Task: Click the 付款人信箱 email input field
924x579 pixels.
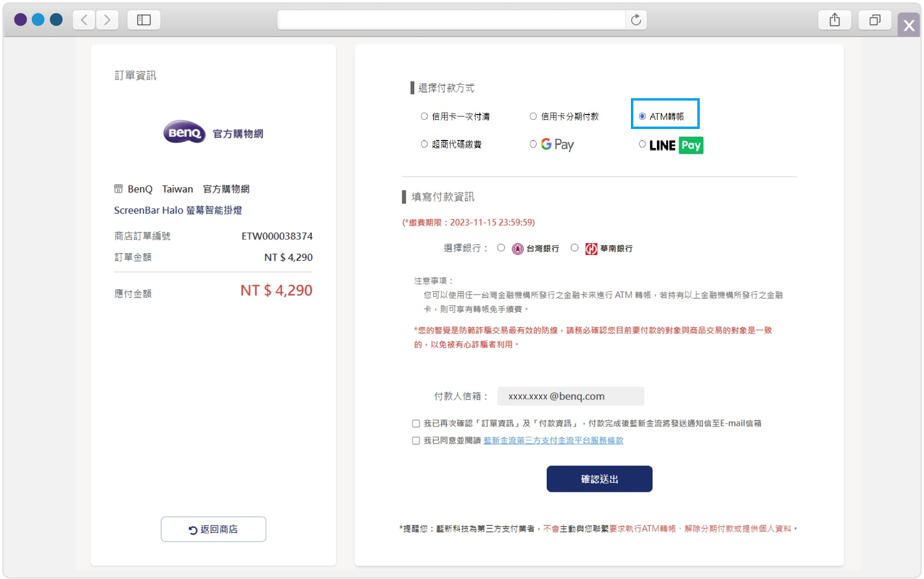Action: coord(570,396)
